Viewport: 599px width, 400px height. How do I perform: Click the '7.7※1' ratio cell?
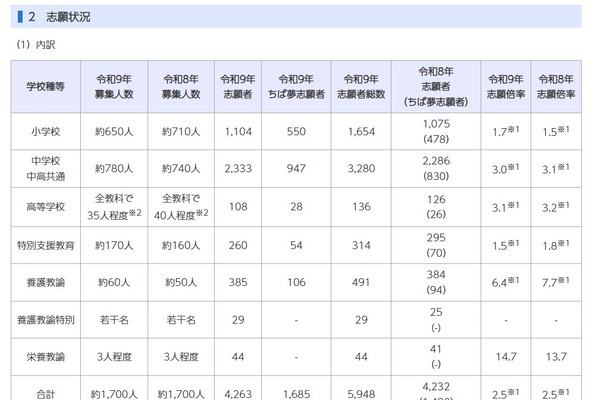(556, 282)
